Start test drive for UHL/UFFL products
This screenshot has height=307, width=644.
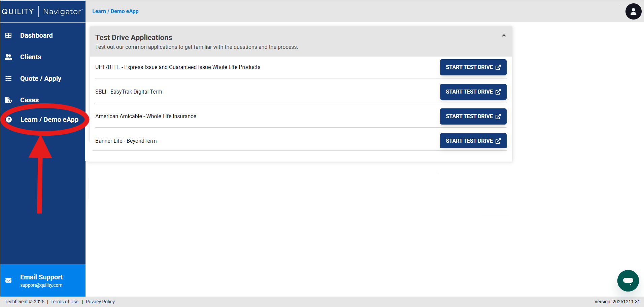[473, 67]
